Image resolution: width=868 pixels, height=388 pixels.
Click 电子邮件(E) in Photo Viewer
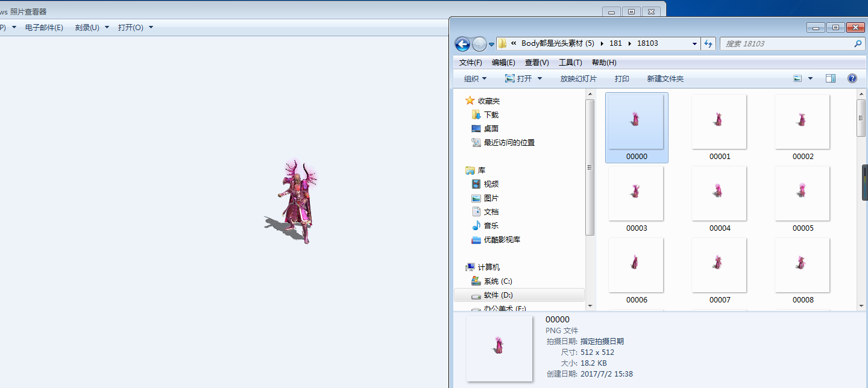click(x=44, y=27)
